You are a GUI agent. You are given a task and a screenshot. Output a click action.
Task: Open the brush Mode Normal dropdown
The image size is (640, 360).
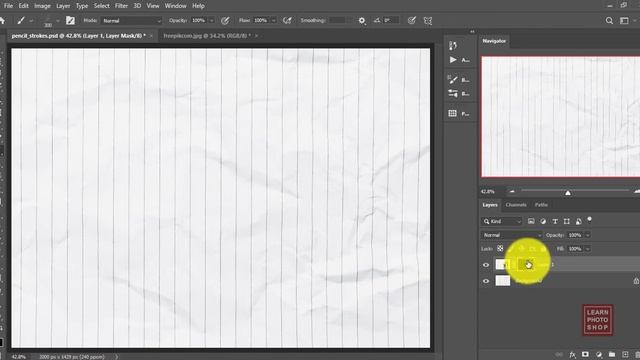131,20
